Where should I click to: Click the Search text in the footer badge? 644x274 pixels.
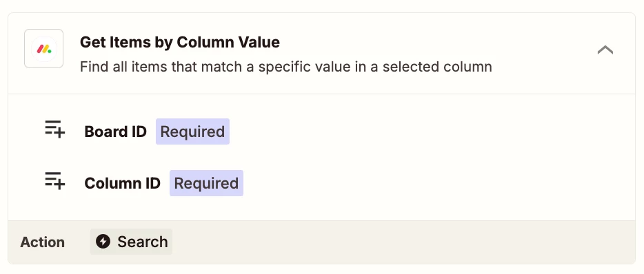tap(143, 242)
